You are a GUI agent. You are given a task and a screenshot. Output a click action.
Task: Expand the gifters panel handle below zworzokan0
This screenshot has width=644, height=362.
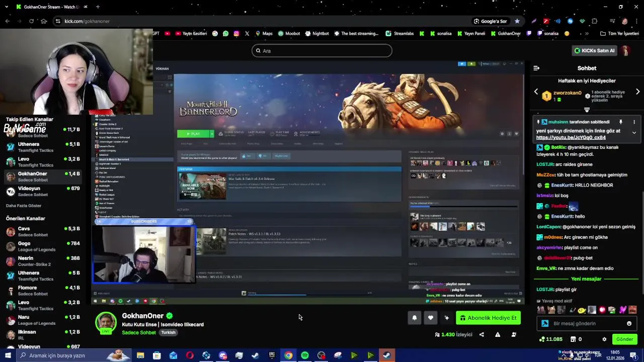tap(587, 110)
